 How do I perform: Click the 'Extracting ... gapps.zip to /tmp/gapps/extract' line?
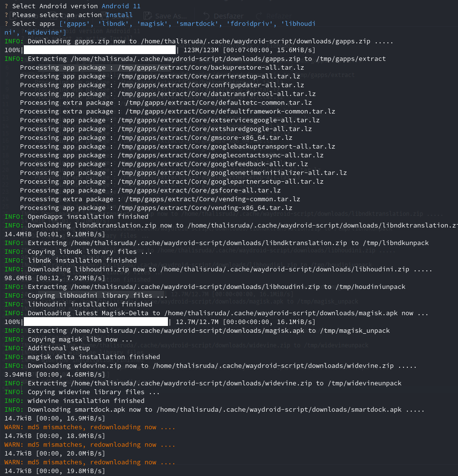(195, 59)
